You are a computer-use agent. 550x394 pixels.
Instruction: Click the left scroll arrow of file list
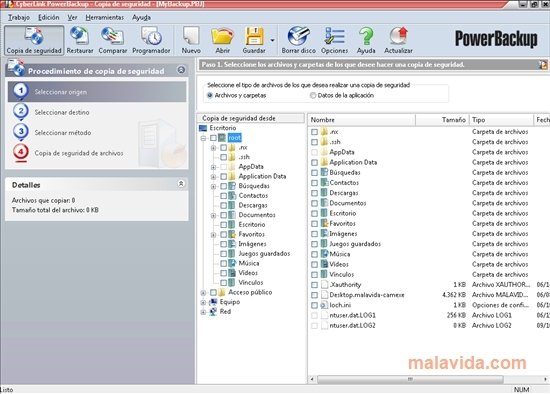(x=312, y=379)
